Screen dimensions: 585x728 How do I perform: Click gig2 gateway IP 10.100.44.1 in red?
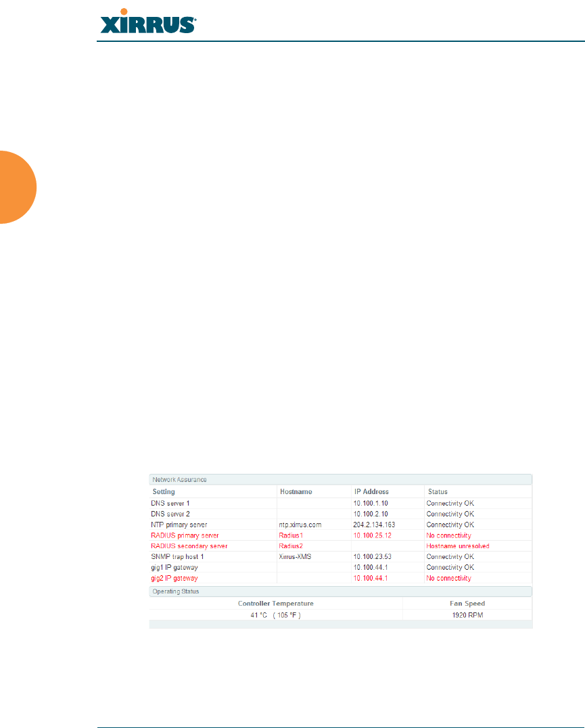click(x=371, y=578)
